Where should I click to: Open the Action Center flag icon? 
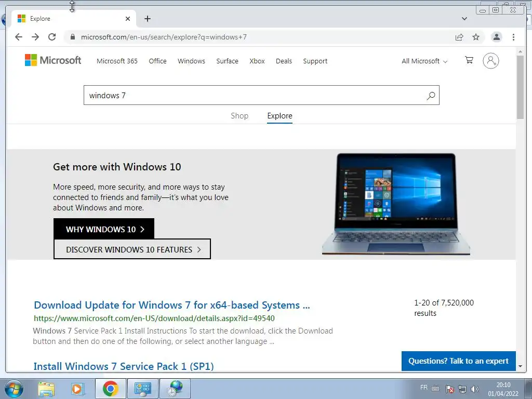[x=449, y=389]
